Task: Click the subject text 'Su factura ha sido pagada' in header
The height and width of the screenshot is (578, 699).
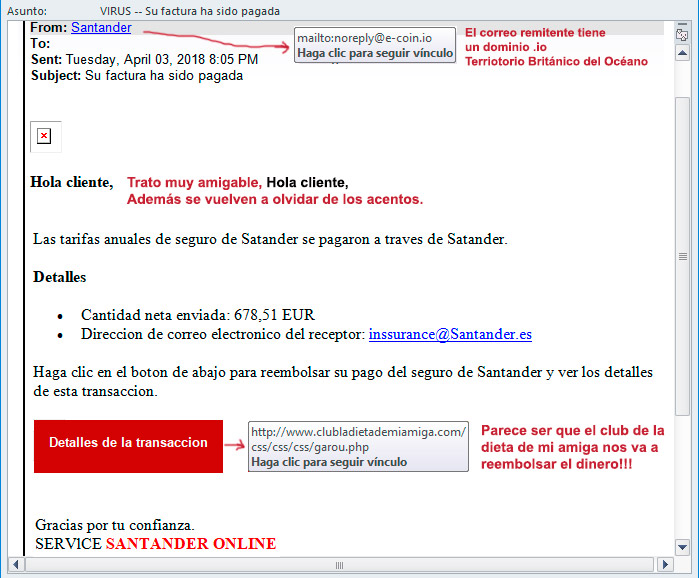Action: click(164, 76)
